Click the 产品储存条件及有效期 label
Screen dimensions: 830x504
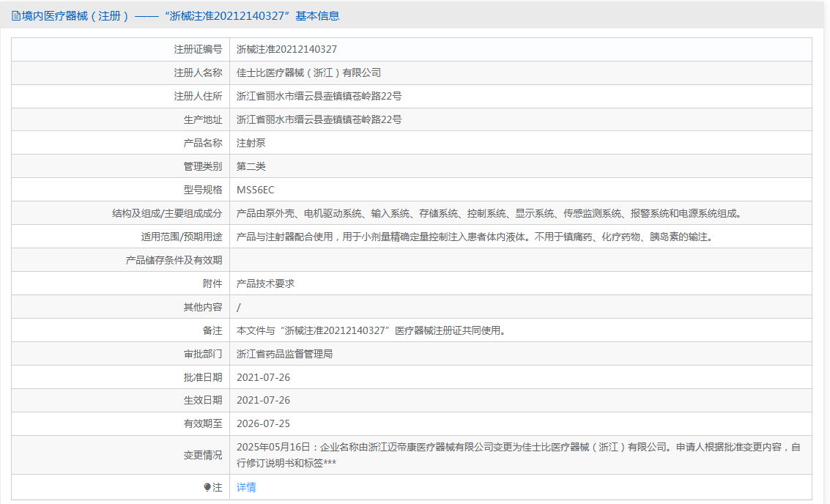(x=174, y=260)
